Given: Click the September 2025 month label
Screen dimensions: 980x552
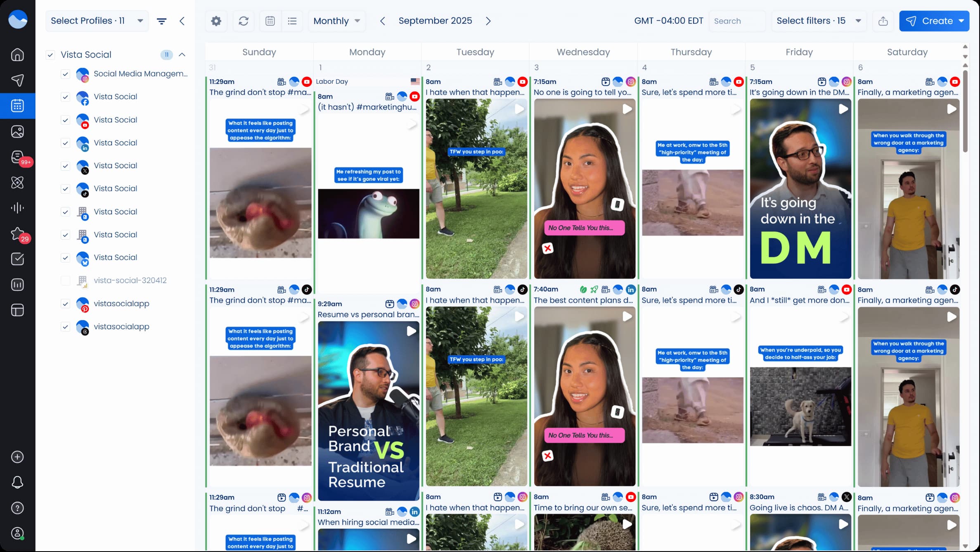Looking at the screenshot, I should [x=435, y=21].
